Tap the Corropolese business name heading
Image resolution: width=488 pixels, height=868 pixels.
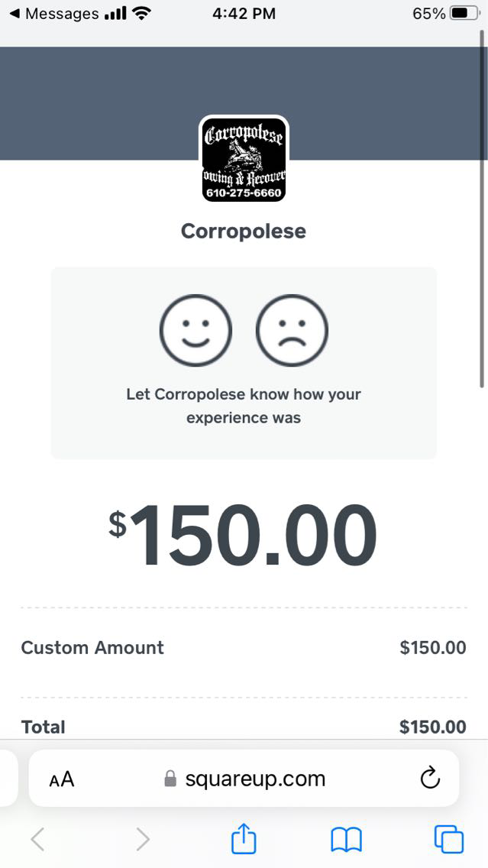click(244, 231)
